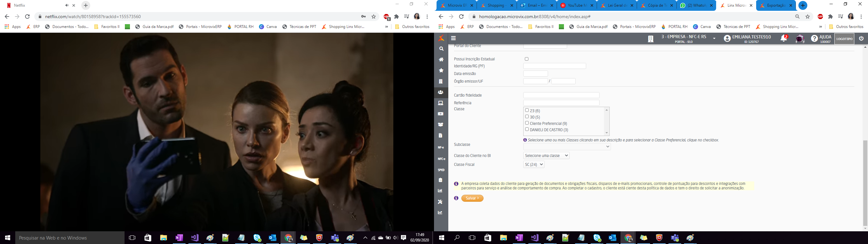Open the bar chart reports icon in sidebar

(440, 191)
